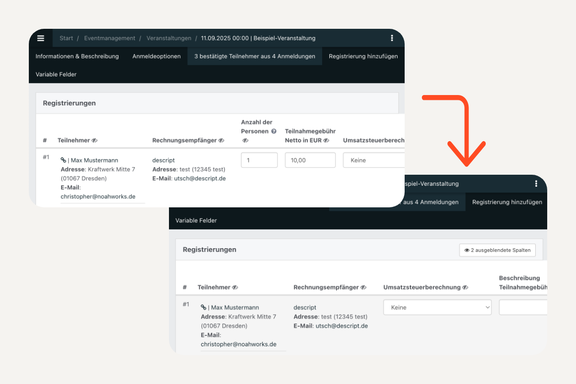Go to Veranstaltungen breadcrumb

pyautogui.click(x=169, y=38)
